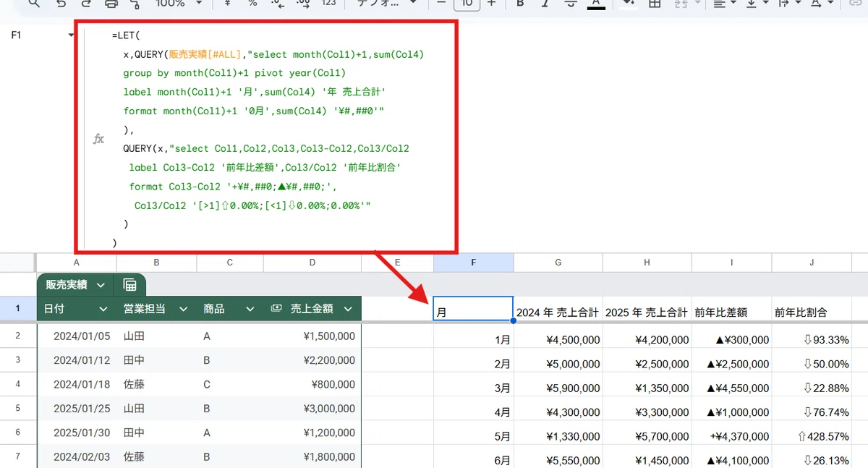Select column J header

click(x=812, y=263)
